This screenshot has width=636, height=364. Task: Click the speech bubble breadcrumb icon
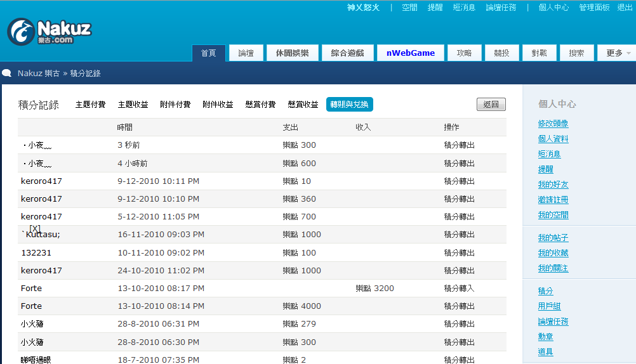point(7,73)
